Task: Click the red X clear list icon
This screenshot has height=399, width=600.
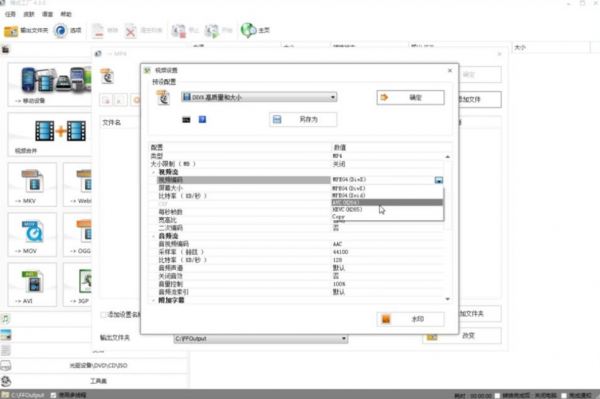Action: click(130, 31)
